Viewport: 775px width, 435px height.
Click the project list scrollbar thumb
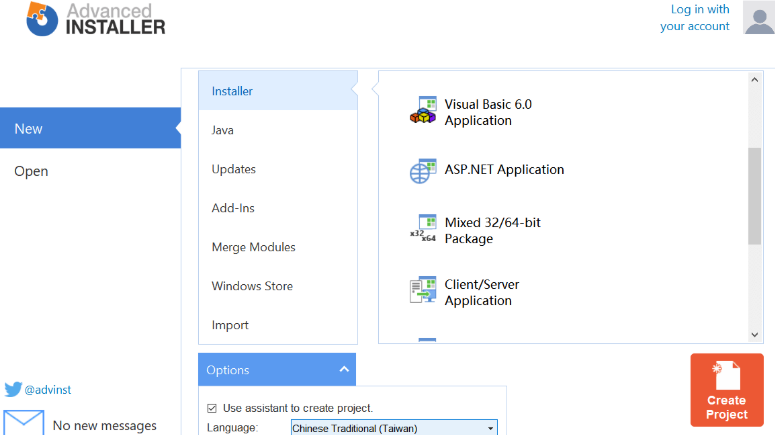tap(755, 196)
